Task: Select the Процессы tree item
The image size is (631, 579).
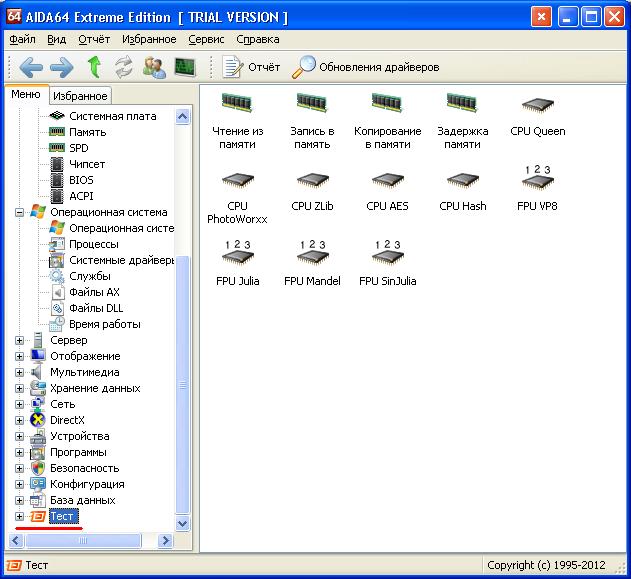Action: coord(93,244)
